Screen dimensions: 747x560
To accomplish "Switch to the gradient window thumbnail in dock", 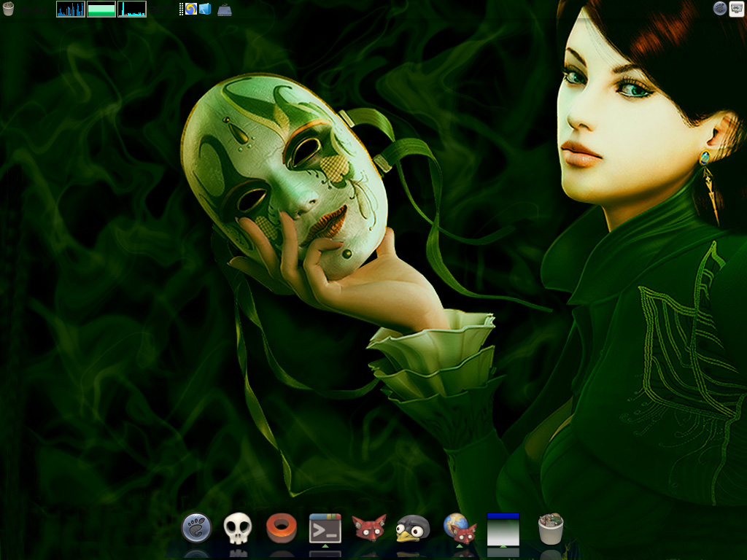I will click(503, 529).
